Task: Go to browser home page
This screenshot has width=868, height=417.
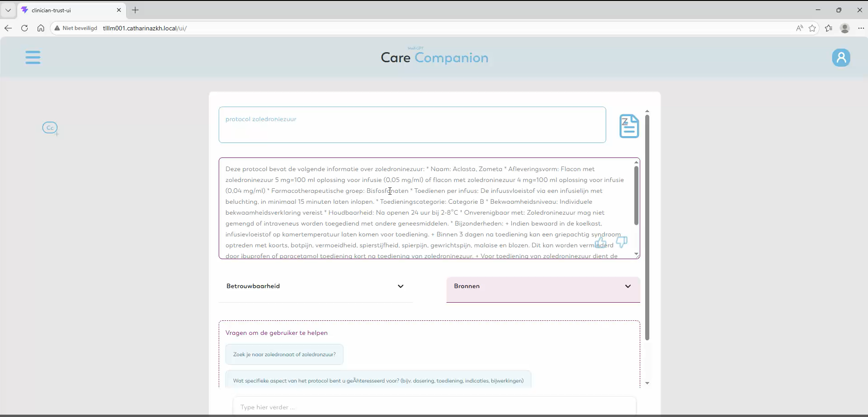Action: (41, 28)
